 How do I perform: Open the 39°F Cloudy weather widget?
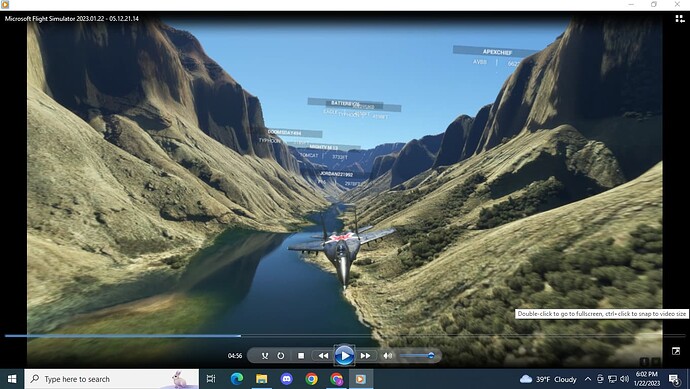point(548,379)
